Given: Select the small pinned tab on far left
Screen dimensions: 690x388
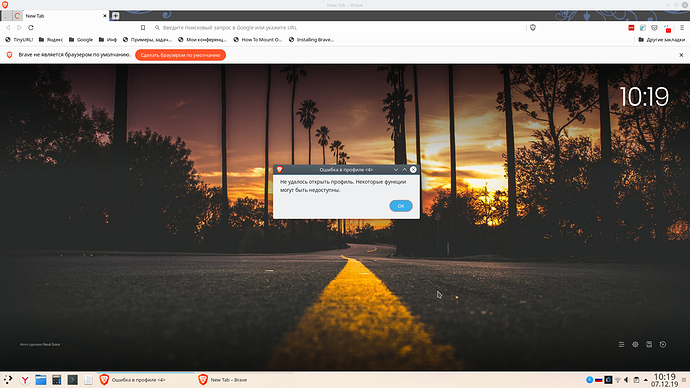Looking at the screenshot, I should coord(6,16).
